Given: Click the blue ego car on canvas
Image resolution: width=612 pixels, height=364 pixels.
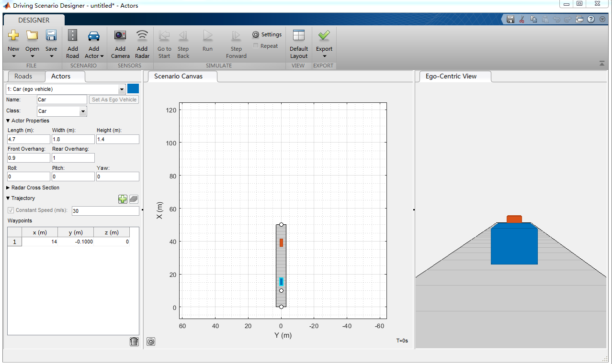Looking at the screenshot, I should [x=282, y=282].
